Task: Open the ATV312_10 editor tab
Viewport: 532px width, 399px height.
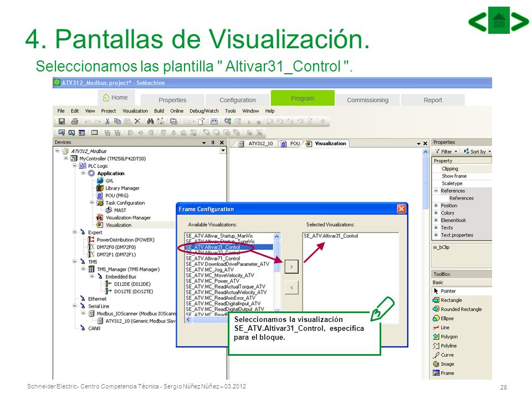Action: pyautogui.click(x=256, y=144)
